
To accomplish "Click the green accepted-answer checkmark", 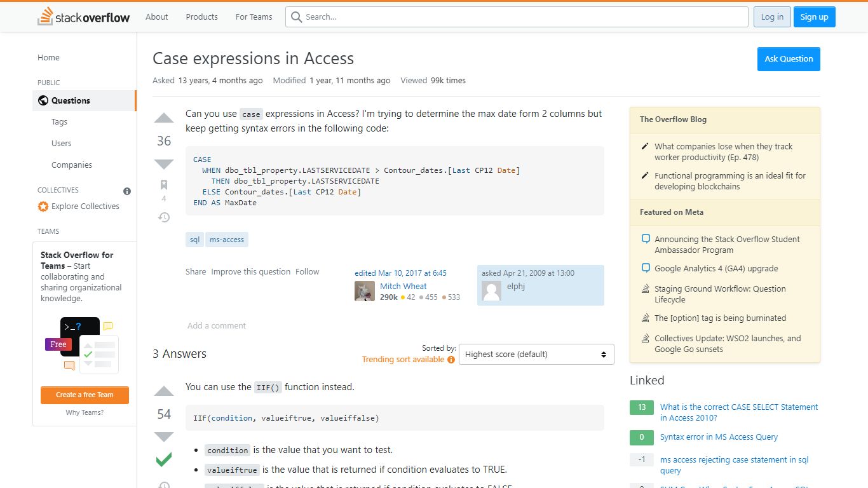I will tap(164, 459).
